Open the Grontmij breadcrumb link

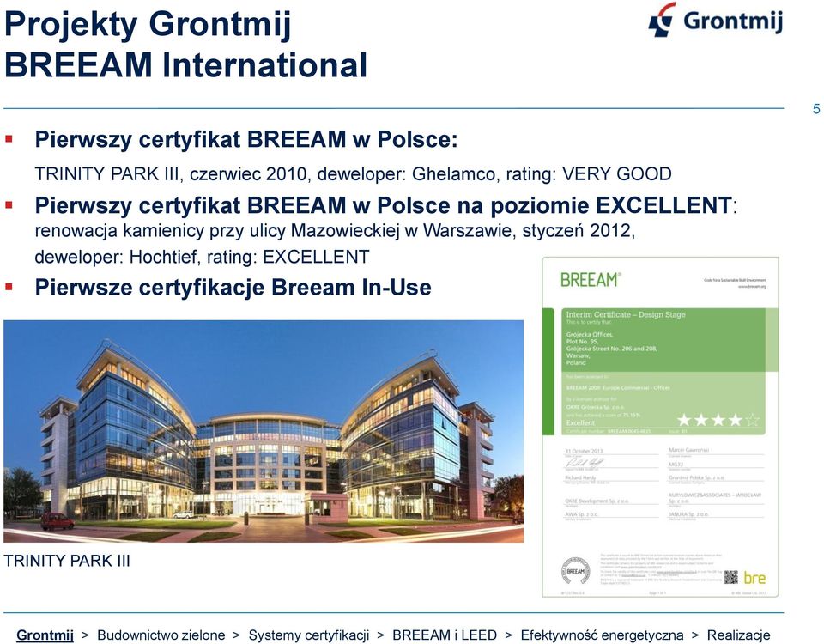pos(45,635)
